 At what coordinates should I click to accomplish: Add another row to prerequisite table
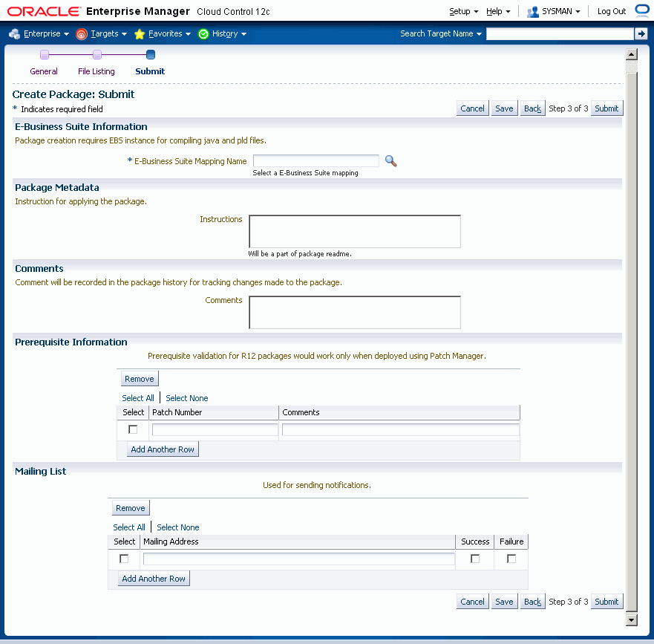(163, 449)
